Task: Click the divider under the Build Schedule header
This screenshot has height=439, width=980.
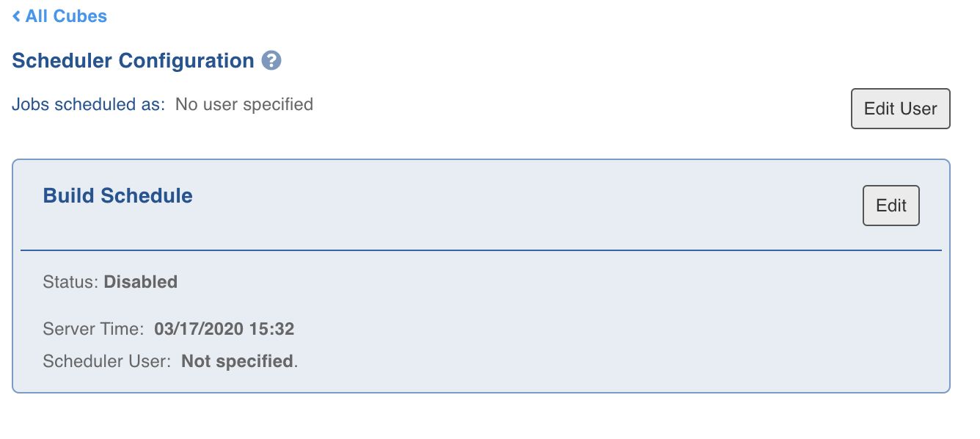Action: [x=481, y=250]
